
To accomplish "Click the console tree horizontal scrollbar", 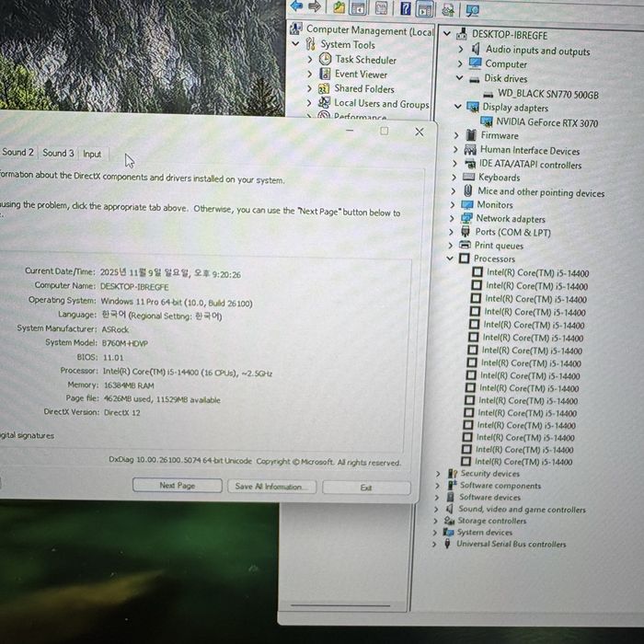I will (x=340, y=605).
